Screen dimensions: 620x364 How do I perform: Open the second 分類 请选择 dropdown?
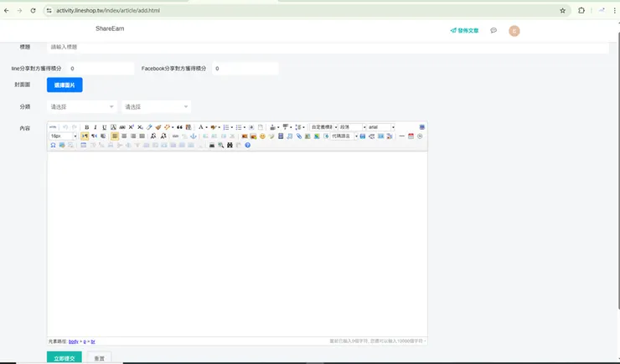(x=156, y=106)
